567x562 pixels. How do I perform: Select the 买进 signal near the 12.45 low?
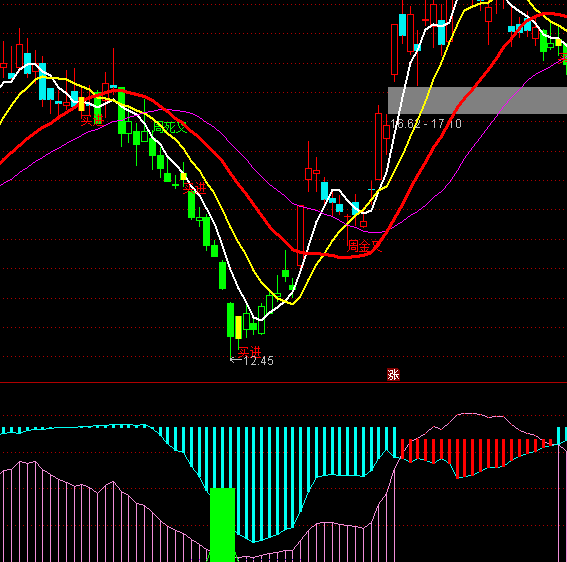point(250,352)
